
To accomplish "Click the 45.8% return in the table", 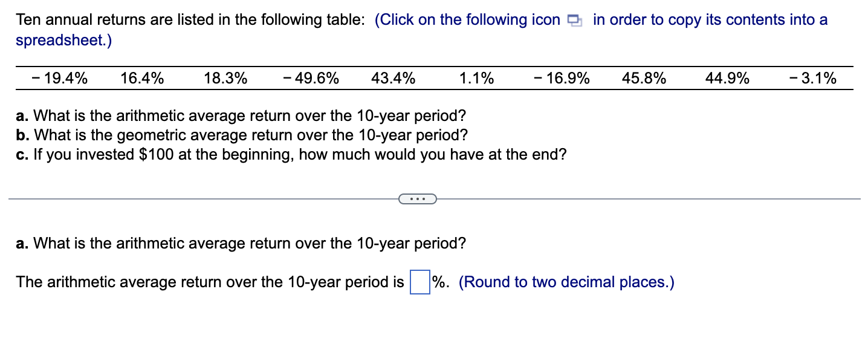I will coord(644,77).
